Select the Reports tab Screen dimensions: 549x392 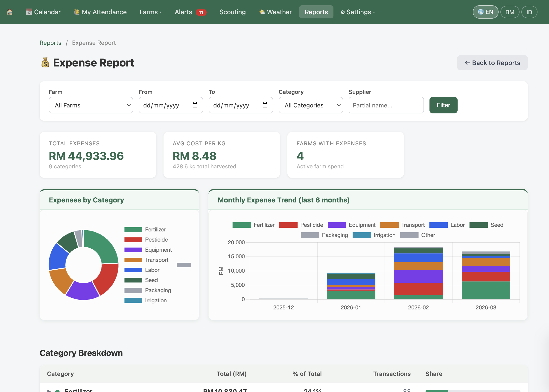pyautogui.click(x=316, y=12)
